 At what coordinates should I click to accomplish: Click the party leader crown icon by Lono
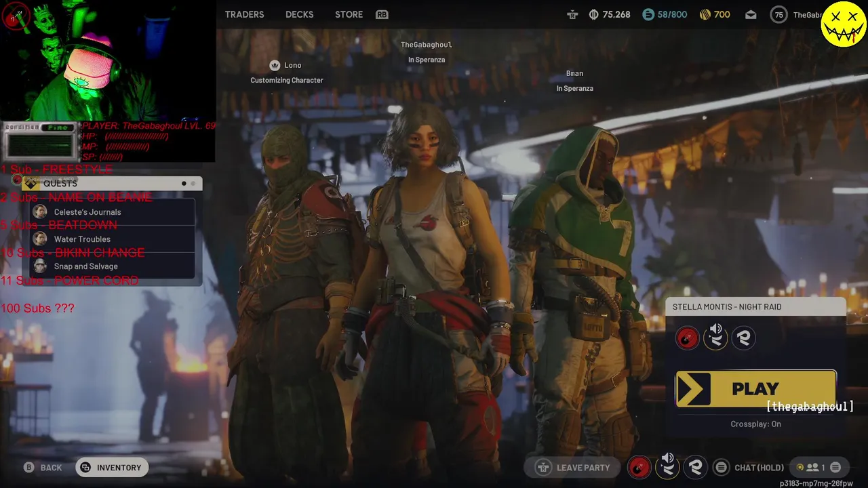click(x=275, y=65)
